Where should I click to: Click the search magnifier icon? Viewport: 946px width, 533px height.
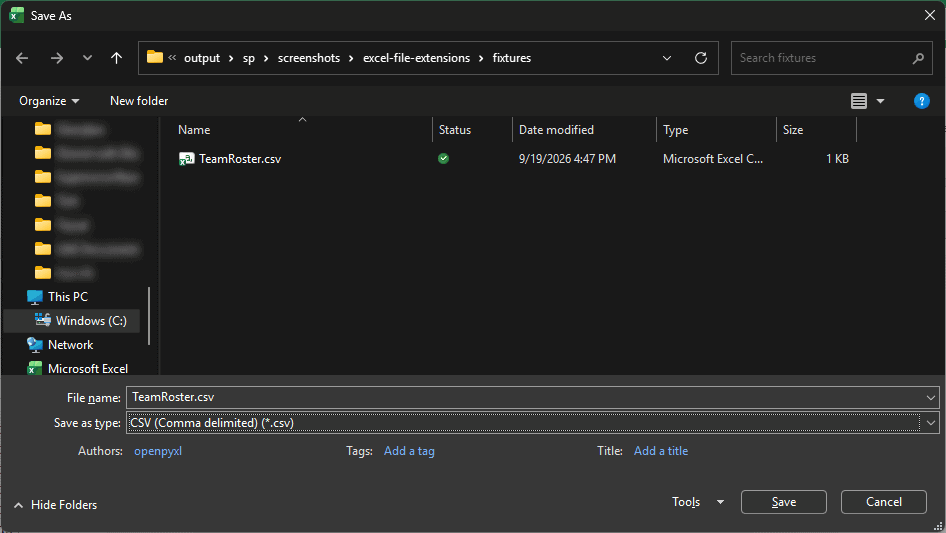pos(918,58)
